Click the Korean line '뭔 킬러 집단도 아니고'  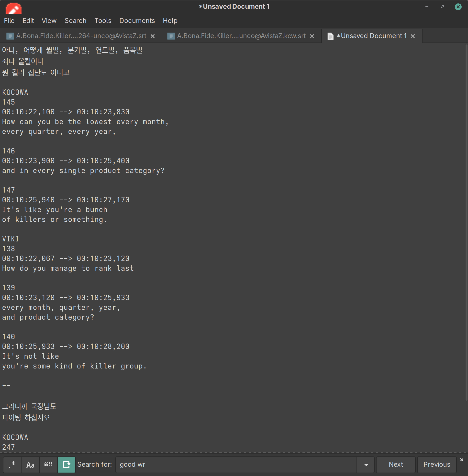tap(36, 73)
